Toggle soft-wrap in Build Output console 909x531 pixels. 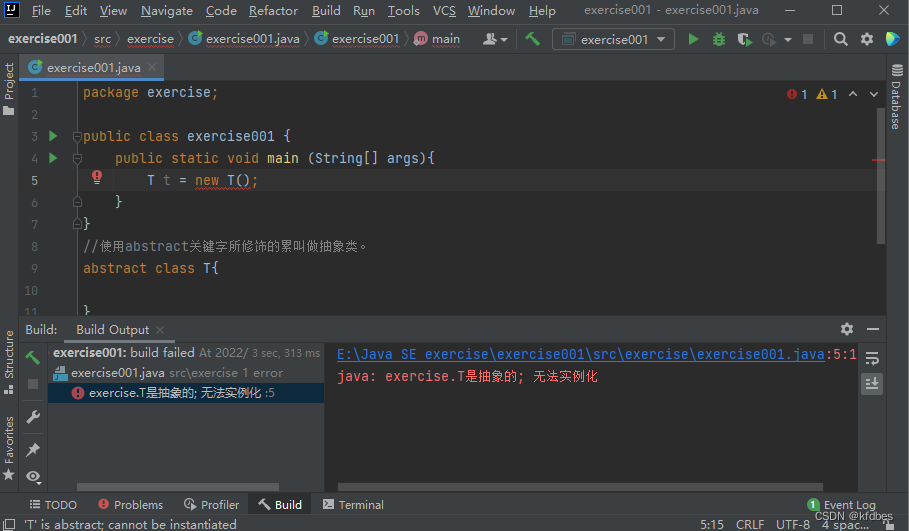coord(872,358)
